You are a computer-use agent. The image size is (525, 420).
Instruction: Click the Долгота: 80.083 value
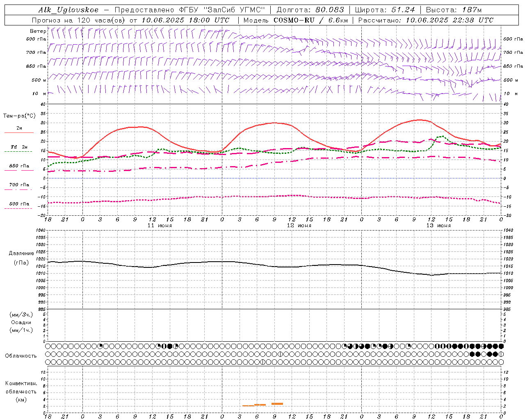click(310, 10)
